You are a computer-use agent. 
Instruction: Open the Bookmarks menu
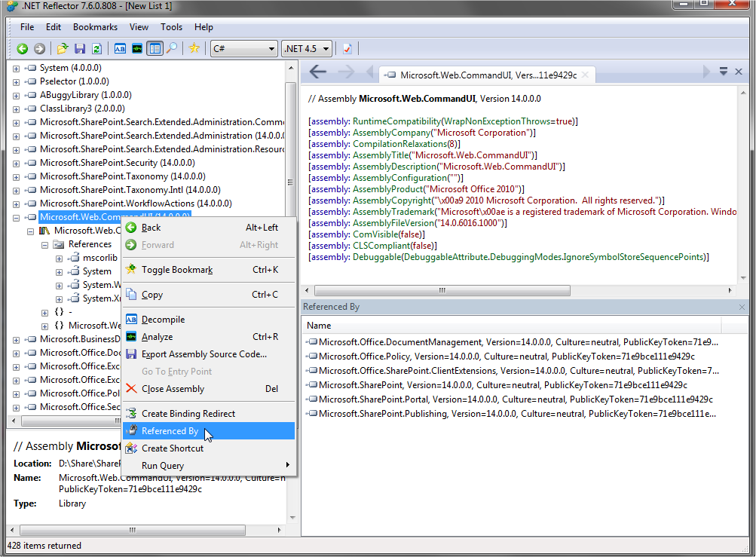tap(95, 27)
